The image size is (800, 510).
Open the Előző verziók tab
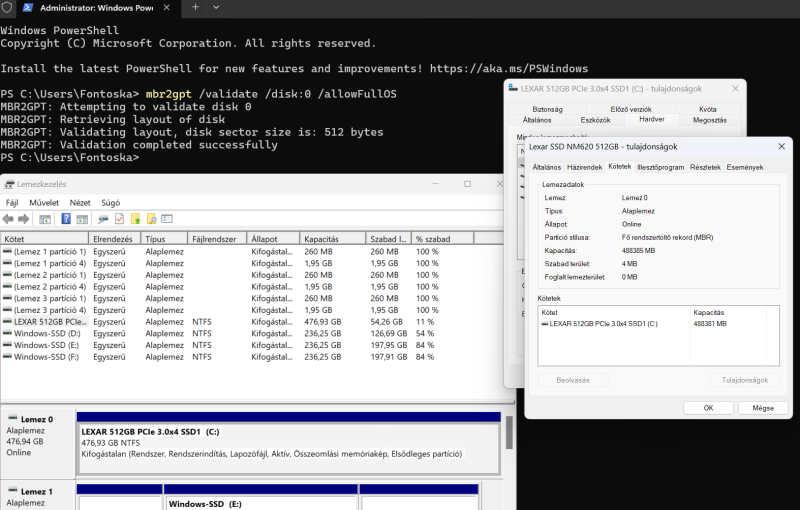pyautogui.click(x=631, y=109)
